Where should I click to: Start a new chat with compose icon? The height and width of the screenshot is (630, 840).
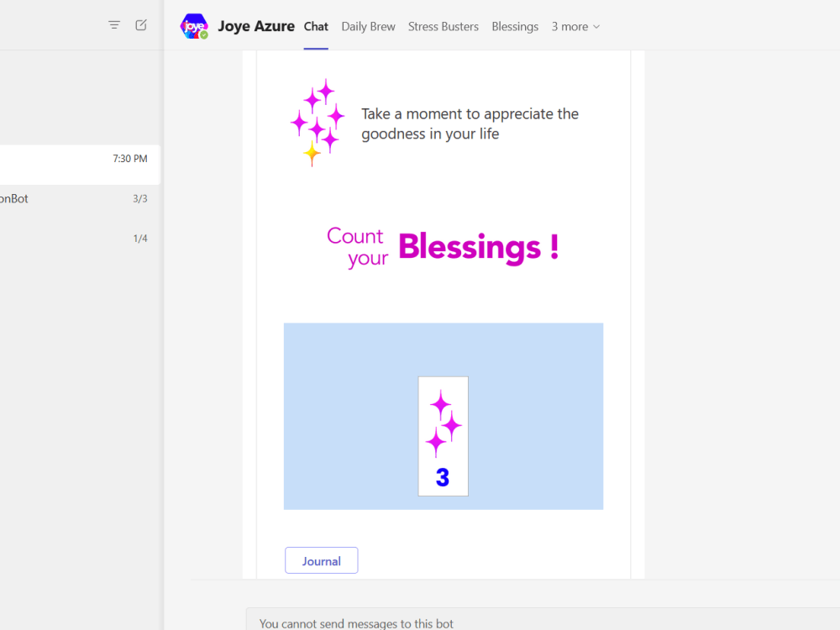(141, 25)
